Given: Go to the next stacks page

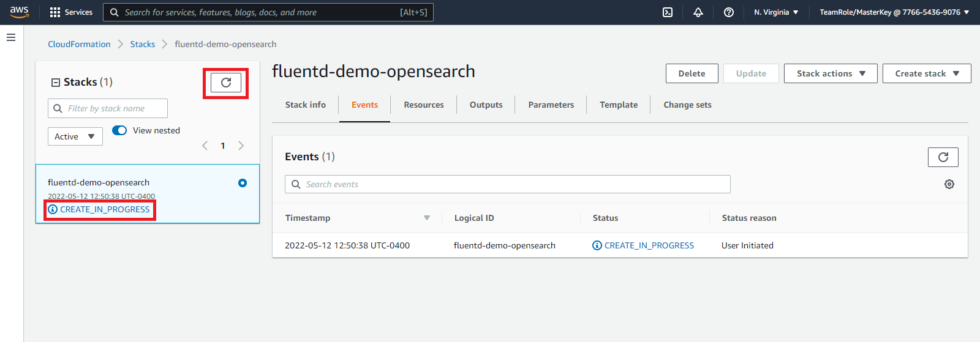Looking at the screenshot, I should pyautogui.click(x=241, y=146).
